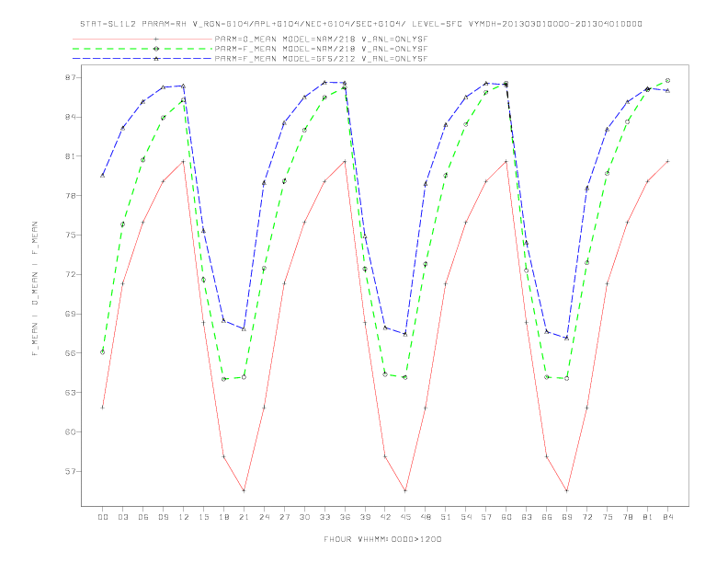The image size is (728, 563).
Task: Click the green NAM circle point at hour 18
Action: 223,379
